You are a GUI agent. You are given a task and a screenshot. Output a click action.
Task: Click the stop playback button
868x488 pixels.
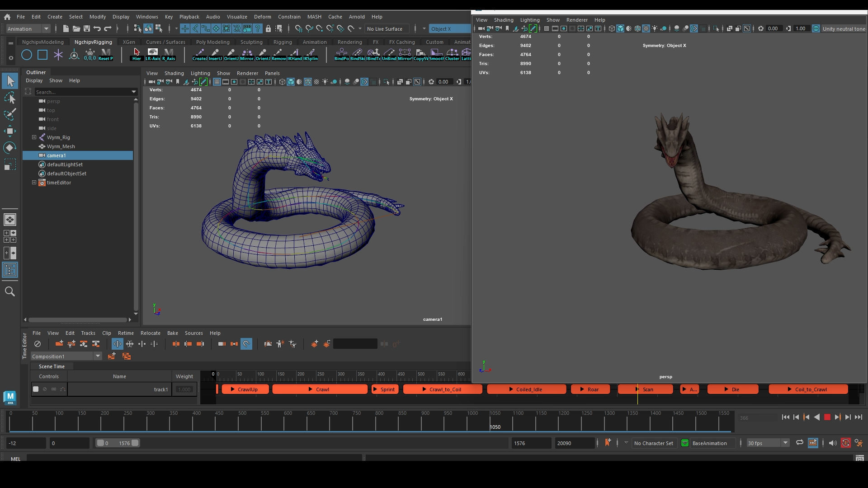click(x=827, y=418)
